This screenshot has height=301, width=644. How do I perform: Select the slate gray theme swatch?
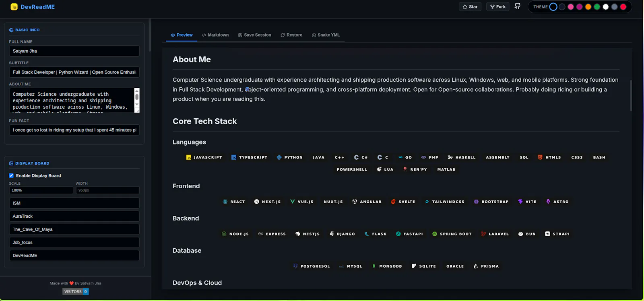coord(615,7)
